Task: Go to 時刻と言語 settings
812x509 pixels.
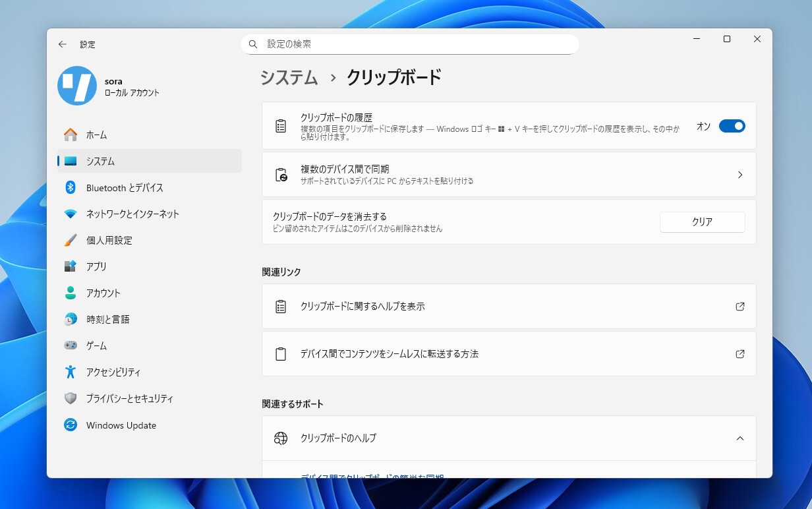Action: click(x=107, y=319)
